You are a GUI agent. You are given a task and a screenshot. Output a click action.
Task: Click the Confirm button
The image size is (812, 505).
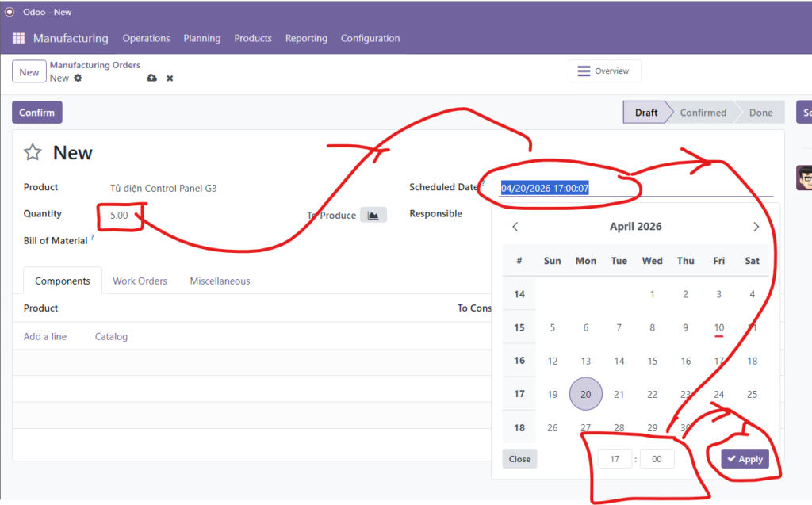[x=36, y=113]
